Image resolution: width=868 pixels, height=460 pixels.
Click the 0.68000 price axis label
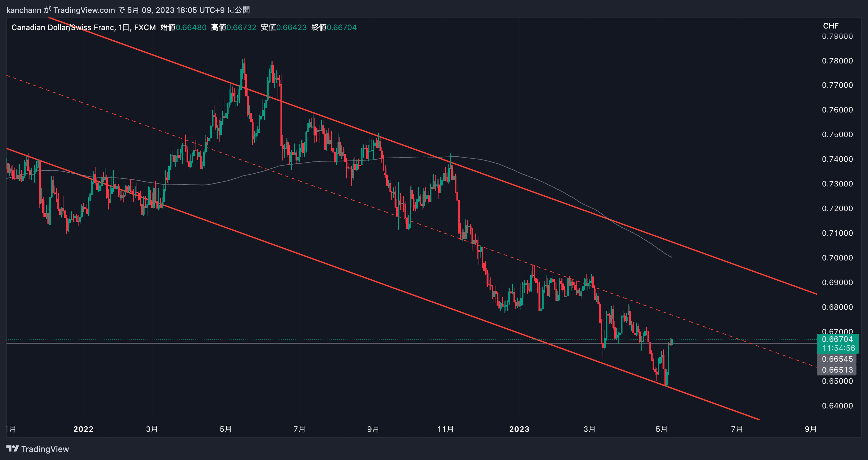click(837, 307)
